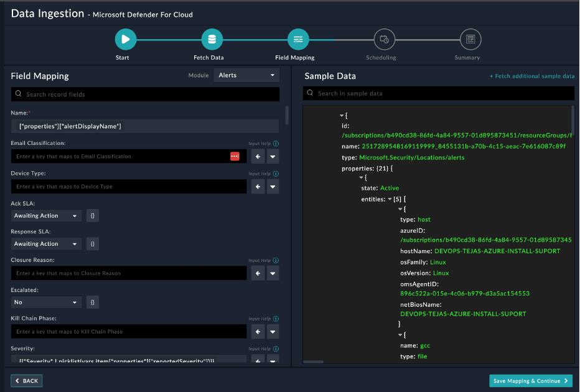This screenshot has height=392, width=580.
Task: Open the Ack SLA Awaiting Action dropdown
Action: [x=47, y=216]
